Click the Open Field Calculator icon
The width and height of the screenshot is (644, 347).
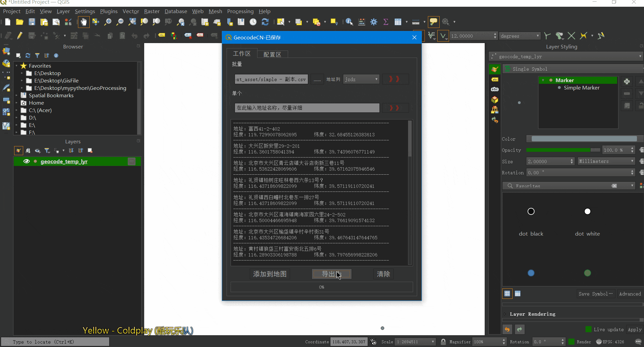362,22
